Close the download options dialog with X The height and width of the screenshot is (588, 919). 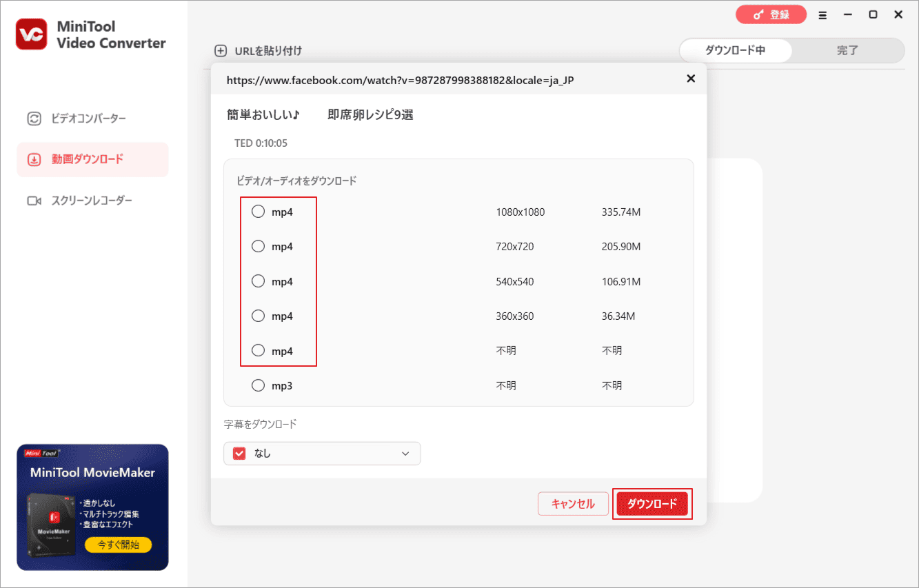click(691, 79)
